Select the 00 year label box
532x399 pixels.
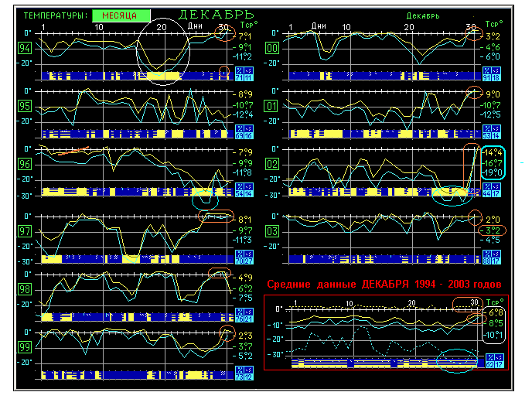tap(272, 48)
